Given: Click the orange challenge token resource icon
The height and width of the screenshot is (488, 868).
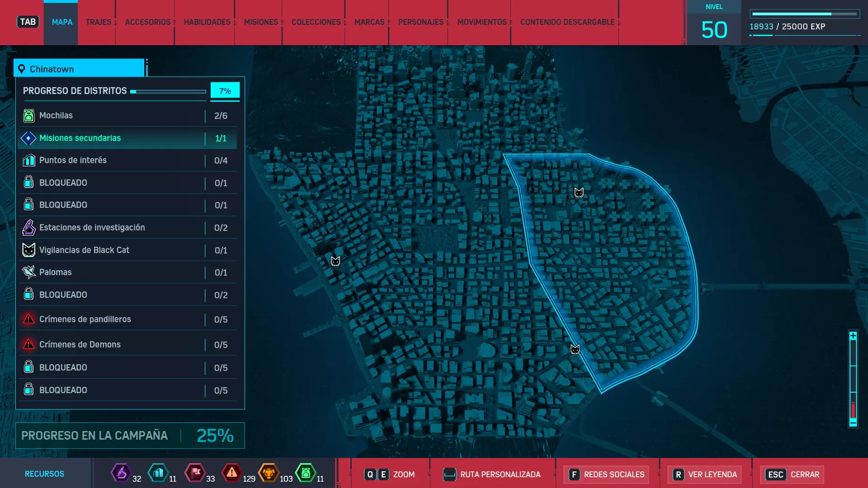Looking at the screenshot, I should point(268,473).
